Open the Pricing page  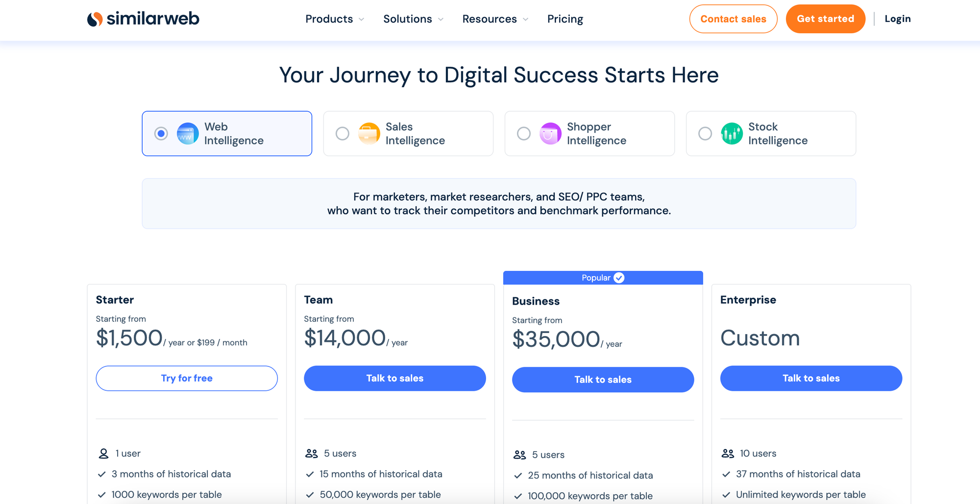coord(565,19)
